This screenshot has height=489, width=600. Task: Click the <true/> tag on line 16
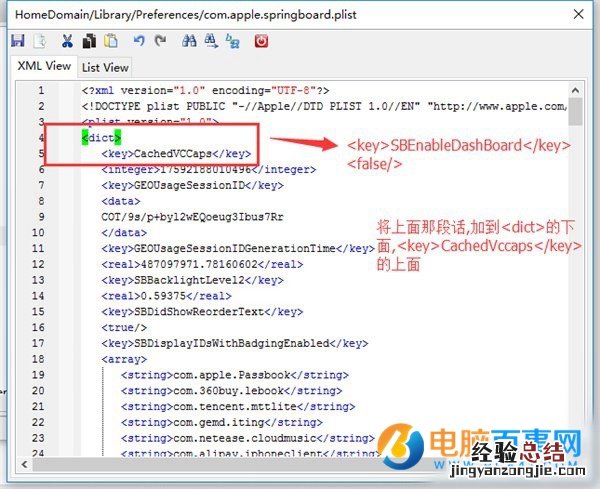click(124, 328)
